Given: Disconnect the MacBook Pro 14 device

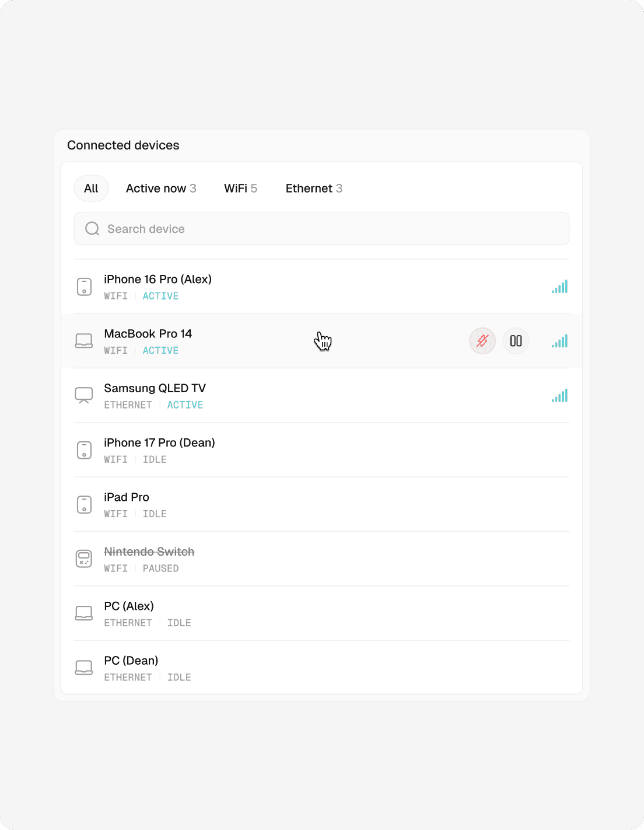Looking at the screenshot, I should [482, 341].
